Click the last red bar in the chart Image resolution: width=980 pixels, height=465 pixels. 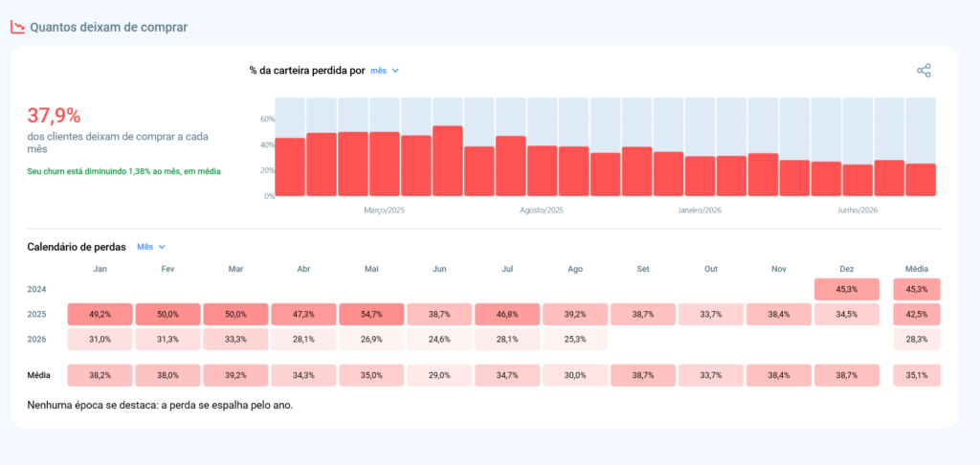[921, 180]
